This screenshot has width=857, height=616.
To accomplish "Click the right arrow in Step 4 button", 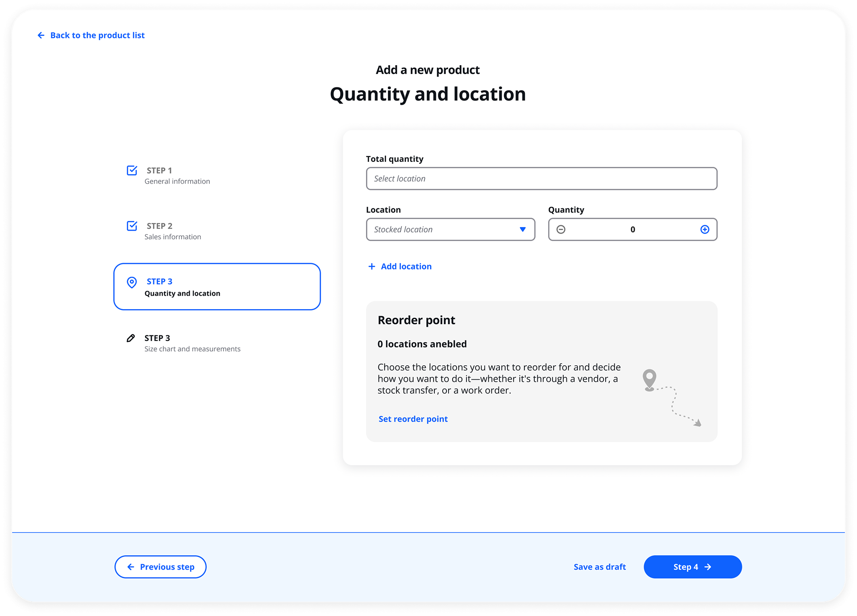I will pos(708,567).
